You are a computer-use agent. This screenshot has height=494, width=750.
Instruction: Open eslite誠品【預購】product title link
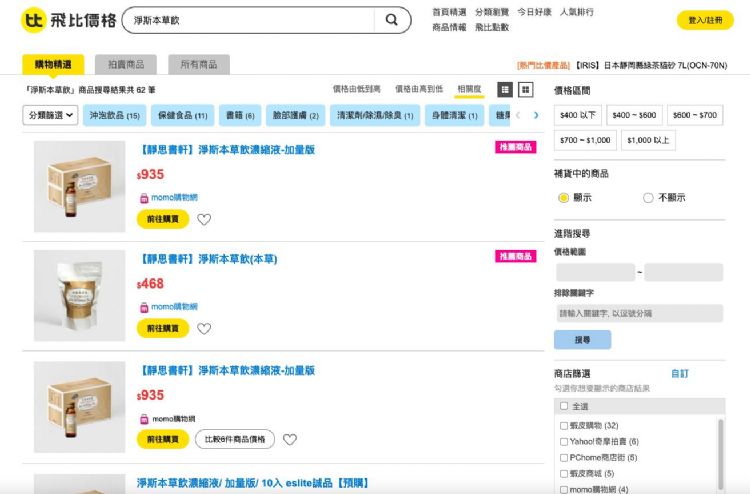pyautogui.click(x=253, y=483)
